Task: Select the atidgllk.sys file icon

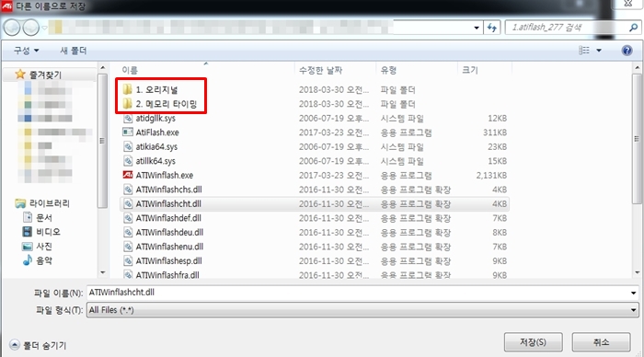Action: coord(128,119)
